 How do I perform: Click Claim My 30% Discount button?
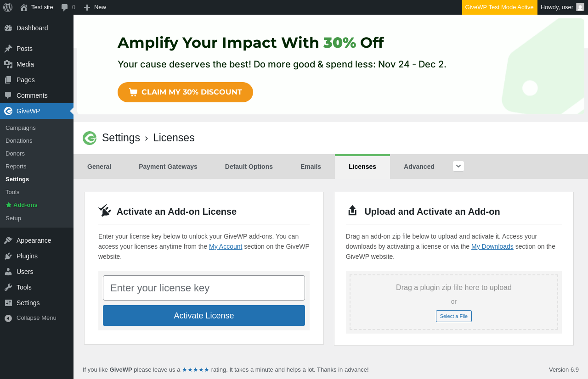[185, 92]
